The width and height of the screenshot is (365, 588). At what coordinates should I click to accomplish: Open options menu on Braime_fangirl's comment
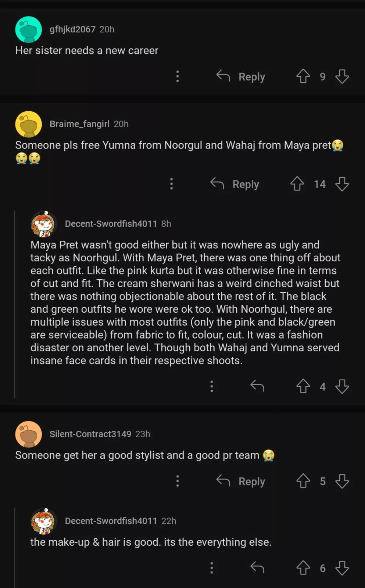pyautogui.click(x=171, y=184)
